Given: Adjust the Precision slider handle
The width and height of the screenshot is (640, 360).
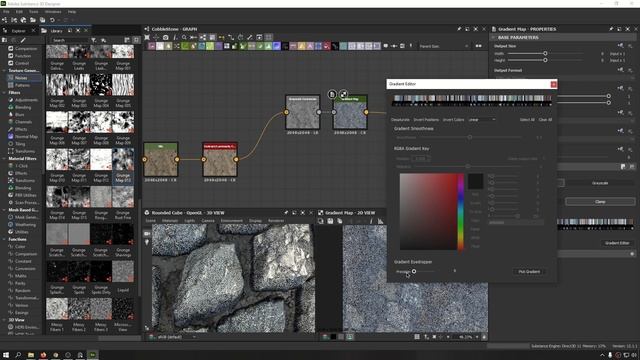Looking at the screenshot, I should pyautogui.click(x=414, y=271).
